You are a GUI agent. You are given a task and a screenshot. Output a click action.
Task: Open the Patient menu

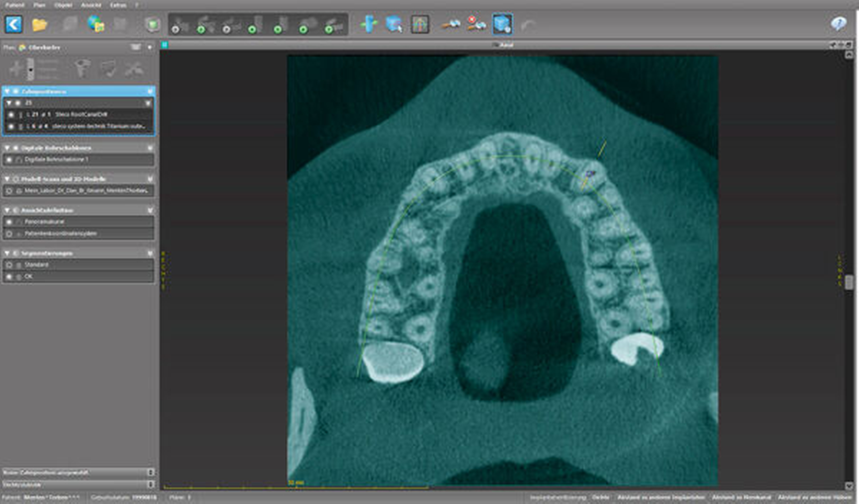point(14,5)
